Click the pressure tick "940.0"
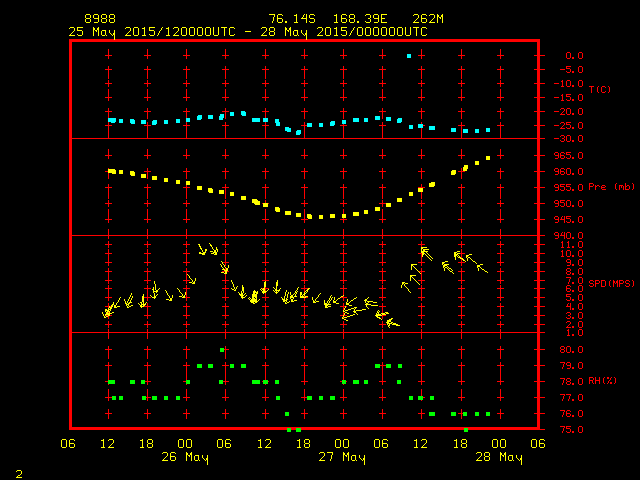 pyautogui.click(x=569, y=236)
